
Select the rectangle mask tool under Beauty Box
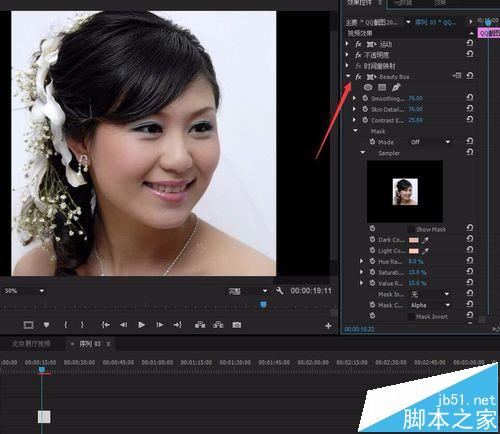tap(382, 87)
